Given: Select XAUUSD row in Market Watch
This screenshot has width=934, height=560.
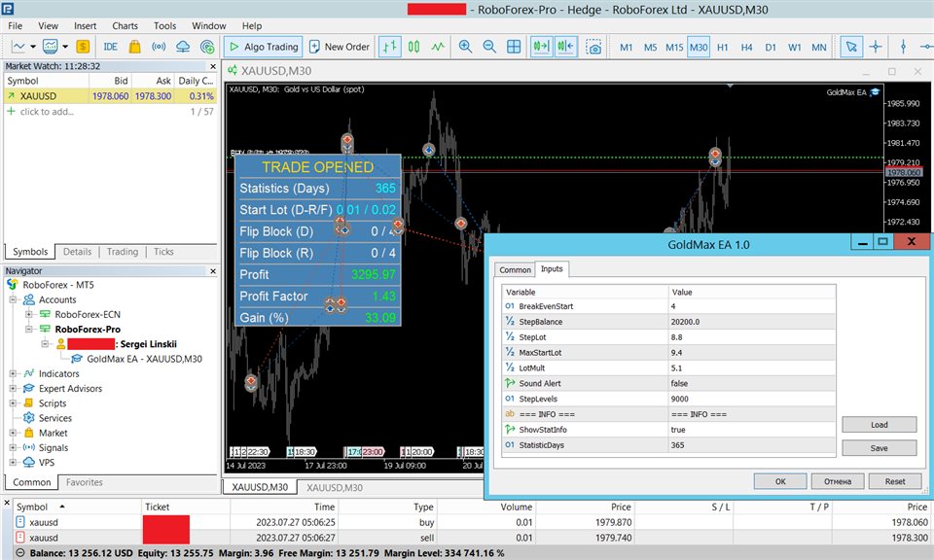Looking at the screenshot, I should pos(111,96).
